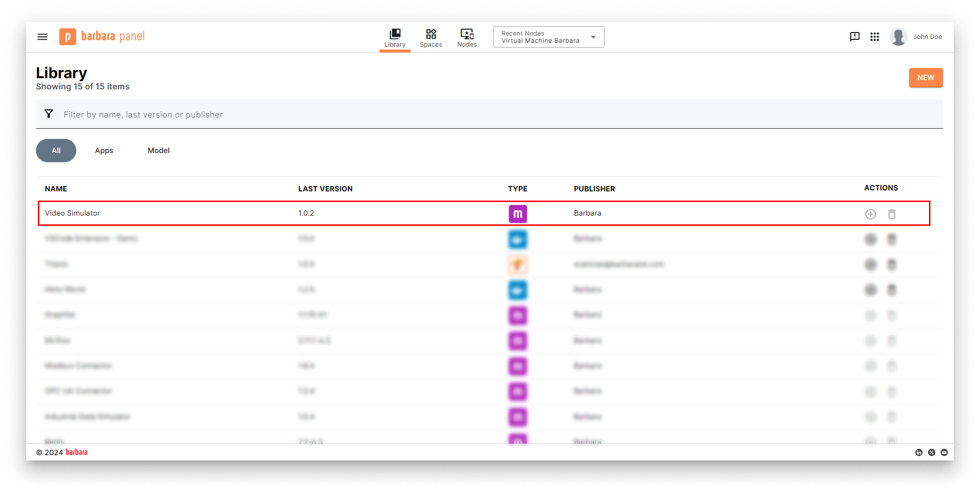Delete the Video Simulator item
Viewport: 980px width, 492px height.
[892, 214]
